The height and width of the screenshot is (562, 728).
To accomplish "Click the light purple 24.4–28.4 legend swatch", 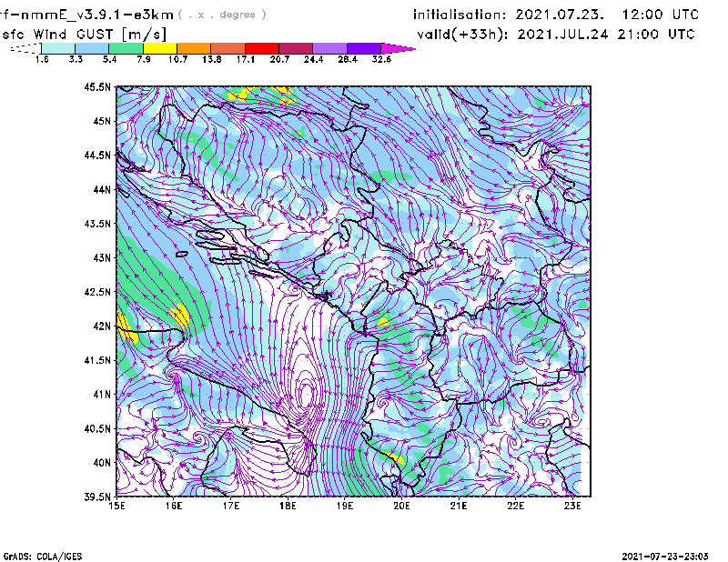I will pyautogui.click(x=330, y=48).
